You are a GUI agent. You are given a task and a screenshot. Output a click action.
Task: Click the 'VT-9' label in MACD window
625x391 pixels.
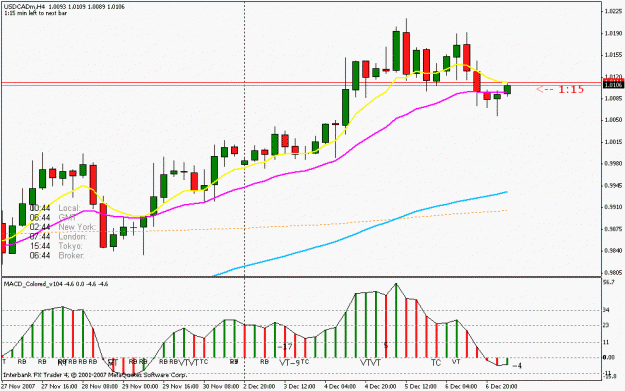click(x=289, y=363)
